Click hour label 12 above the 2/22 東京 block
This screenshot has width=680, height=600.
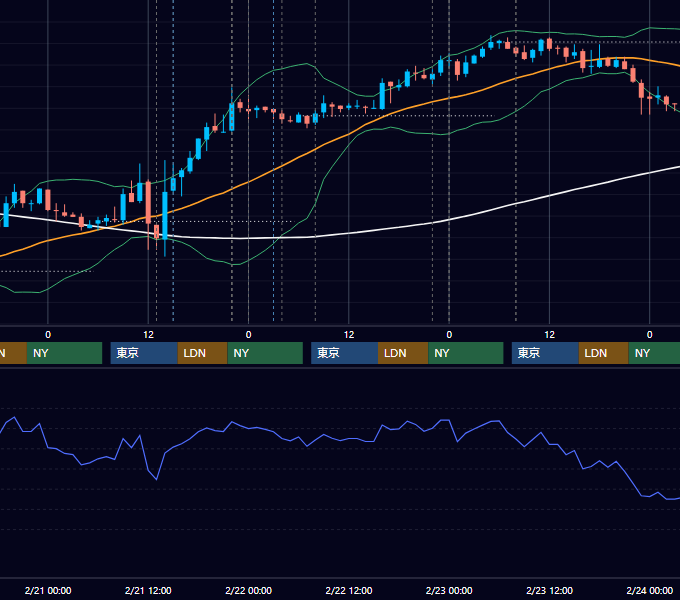[349, 335]
